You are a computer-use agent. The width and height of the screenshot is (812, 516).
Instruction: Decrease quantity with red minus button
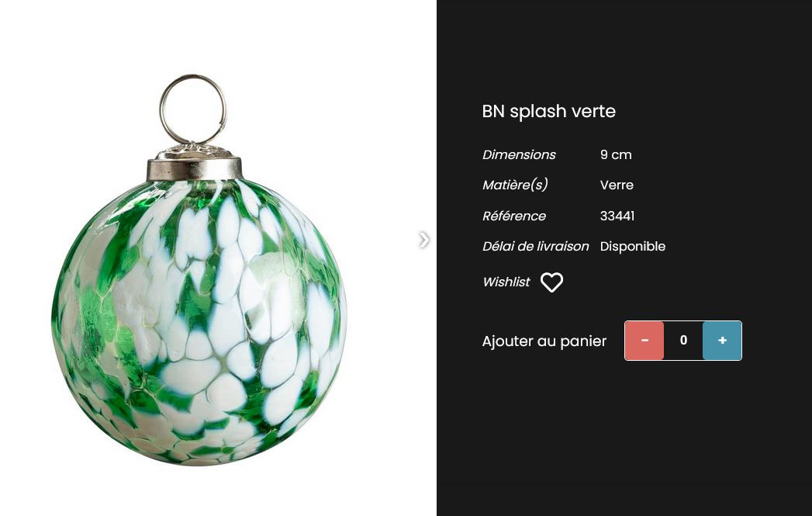(x=644, y=341)
